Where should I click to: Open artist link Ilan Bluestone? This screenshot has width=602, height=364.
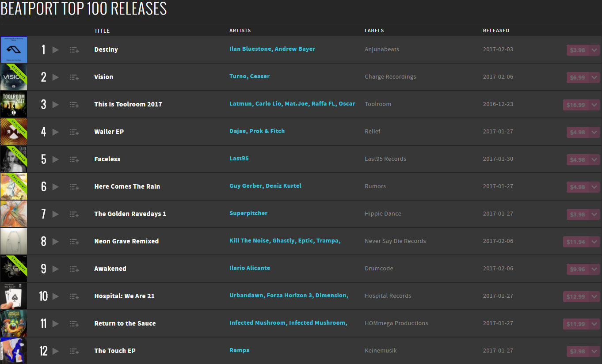[x=250, y=49]
